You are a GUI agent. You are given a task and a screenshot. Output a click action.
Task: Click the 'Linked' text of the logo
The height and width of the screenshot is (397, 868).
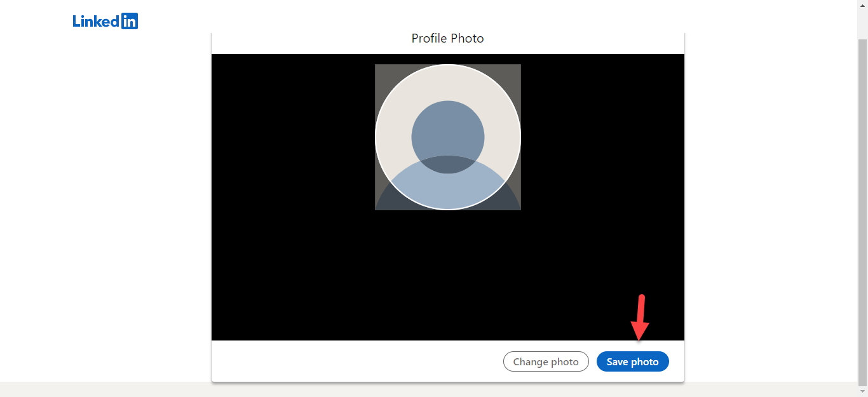[x=95, y=21]
